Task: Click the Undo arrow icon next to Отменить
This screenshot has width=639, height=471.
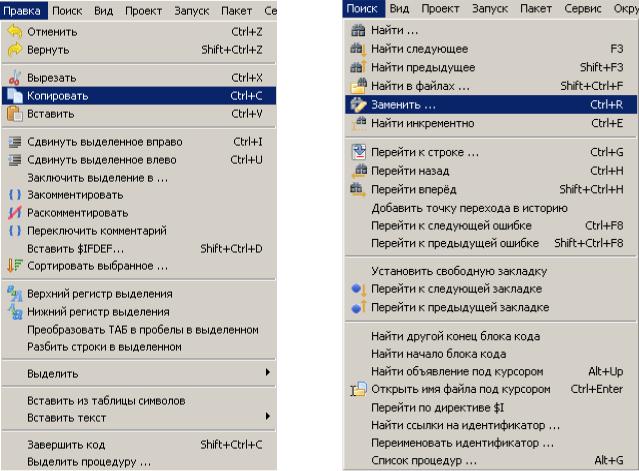Action: [x=15, y=32]
